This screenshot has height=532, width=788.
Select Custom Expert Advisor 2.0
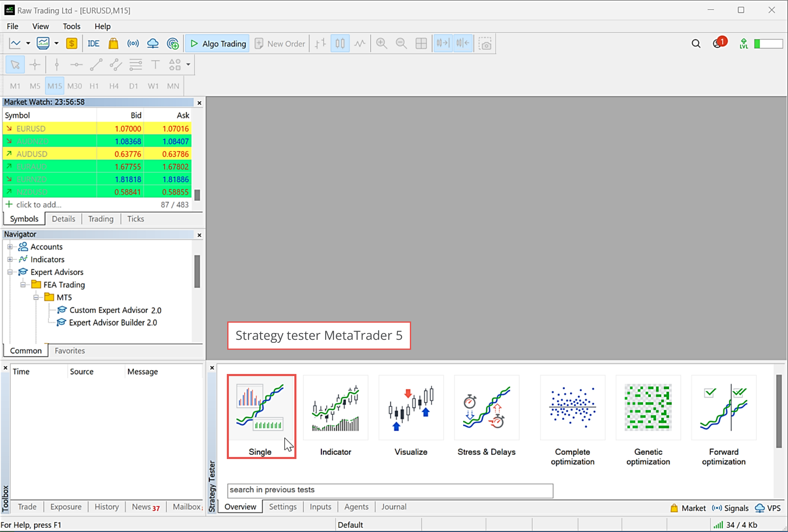click(115, 310)
